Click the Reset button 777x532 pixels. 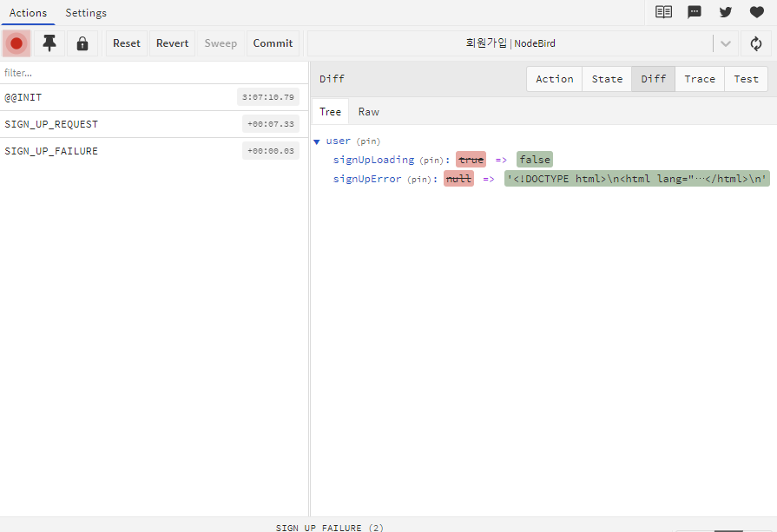tap(127, 43)
